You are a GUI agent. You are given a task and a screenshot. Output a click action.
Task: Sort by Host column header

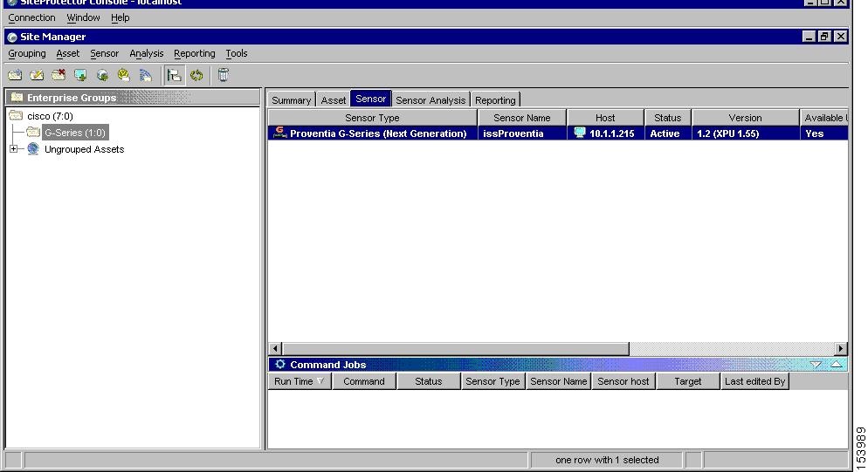(605, 118)
